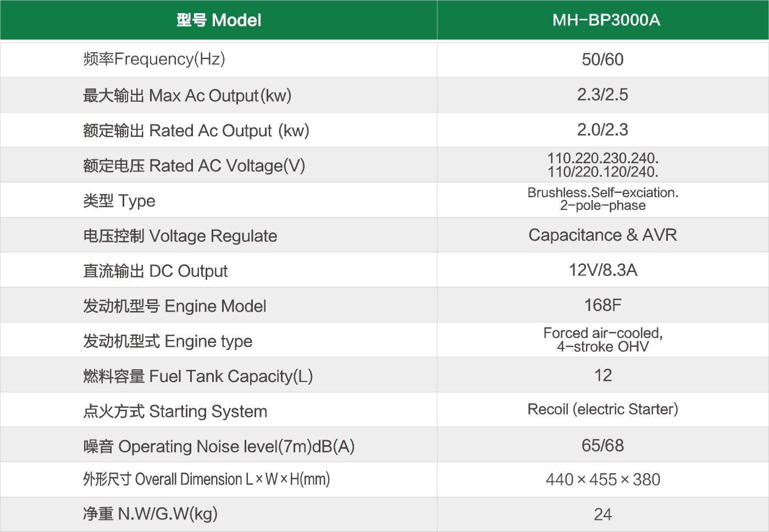The height and width of the screenshot is (532, 769).
Task: Select the Engine Model label
Action: pos(174,306)
